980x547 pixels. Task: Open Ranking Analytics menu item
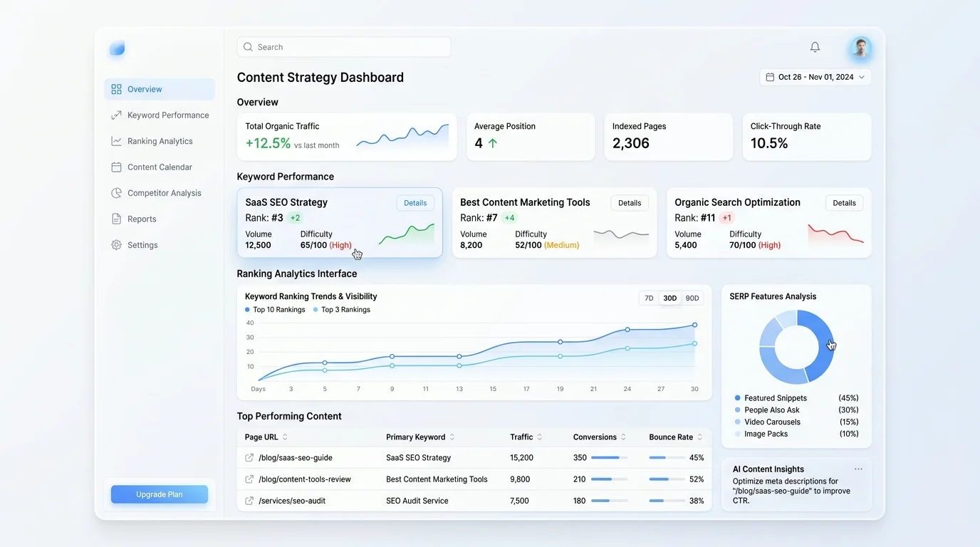(160, 141)
